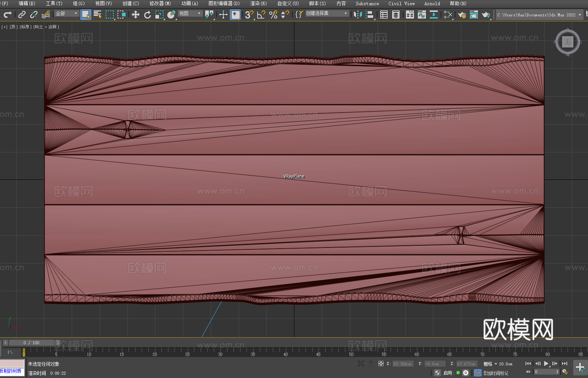The width and height of the screenshot is (588, 378).
Task: Open the 组(G) menu
Action: (x=79, y=3)
